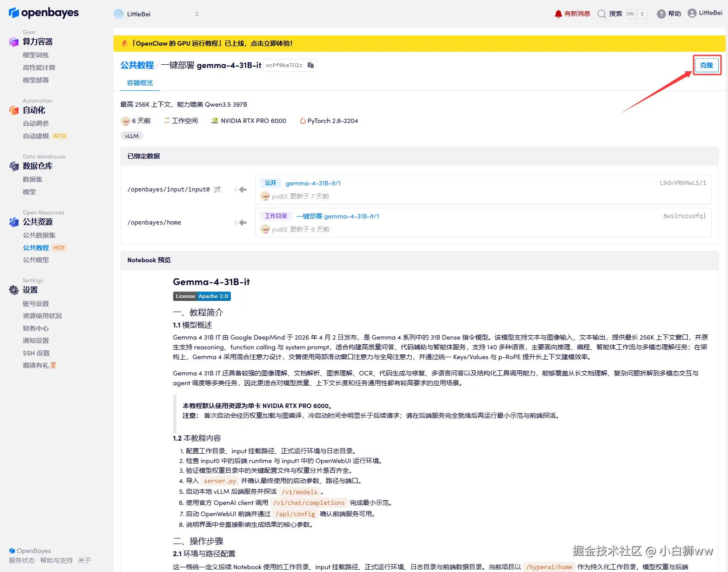728x572 pixels.
Task: Open 通知设置 in the sidebar
Action: click(36, 340)
